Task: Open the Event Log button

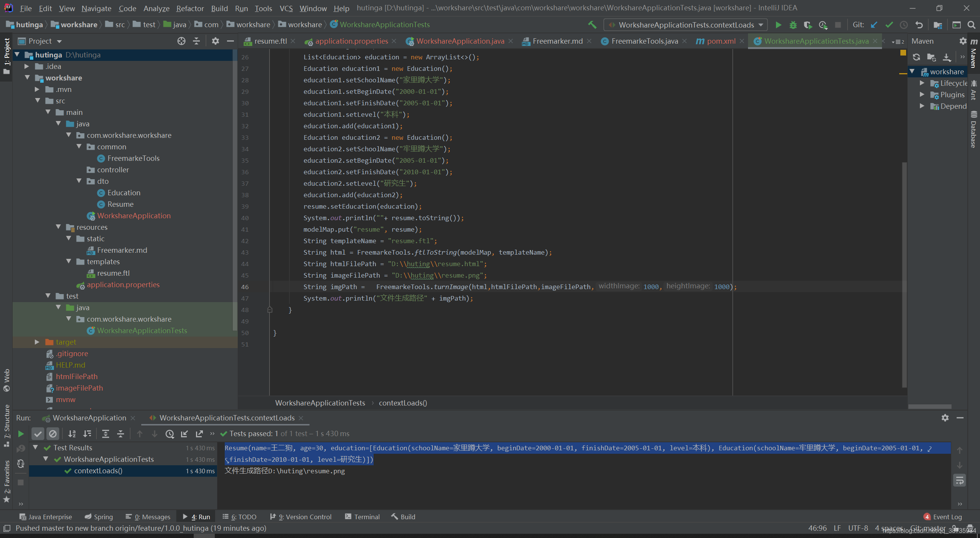Action: [x=942, y=517]
